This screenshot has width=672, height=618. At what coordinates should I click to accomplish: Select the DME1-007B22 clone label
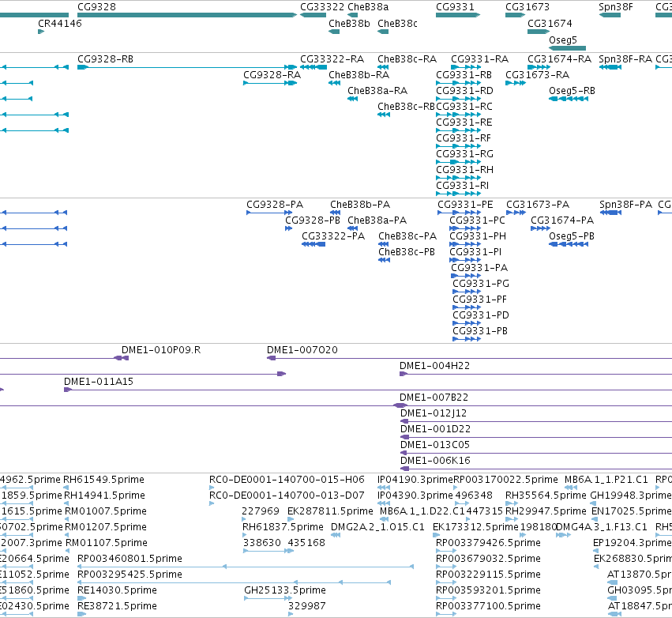tap(434, 398)
